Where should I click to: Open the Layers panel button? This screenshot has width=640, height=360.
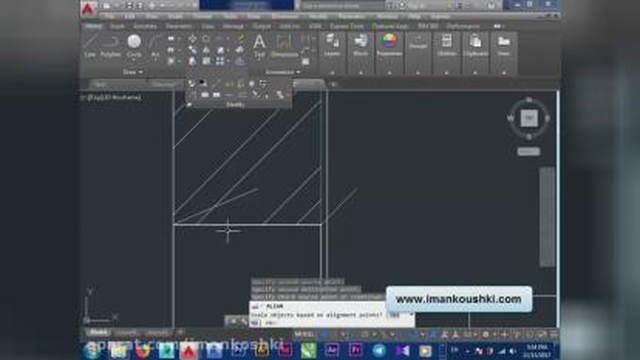pos(332,45)
